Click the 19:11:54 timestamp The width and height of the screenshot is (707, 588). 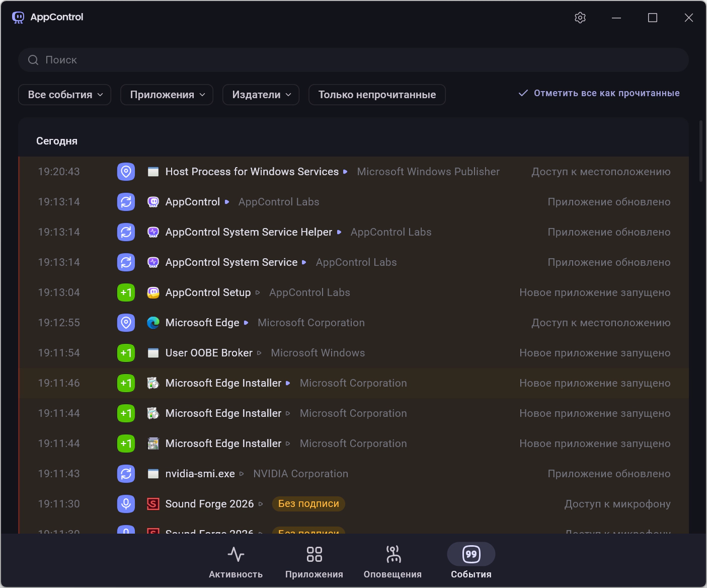59,353
